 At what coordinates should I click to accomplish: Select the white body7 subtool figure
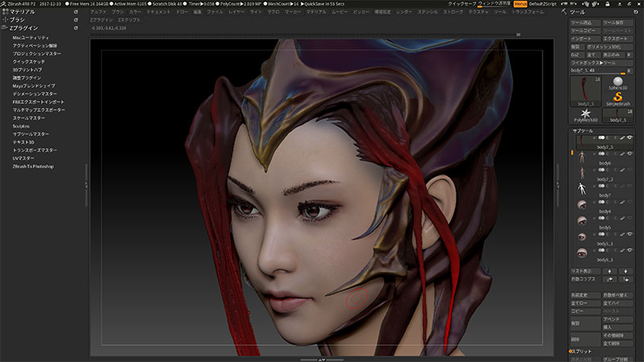(581, 188)
